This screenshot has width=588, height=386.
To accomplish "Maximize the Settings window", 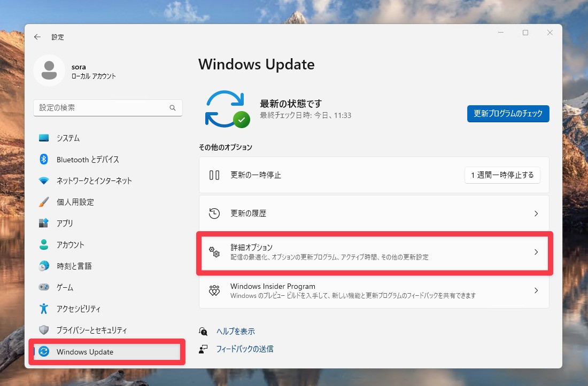I will click(x=525, y=33).
